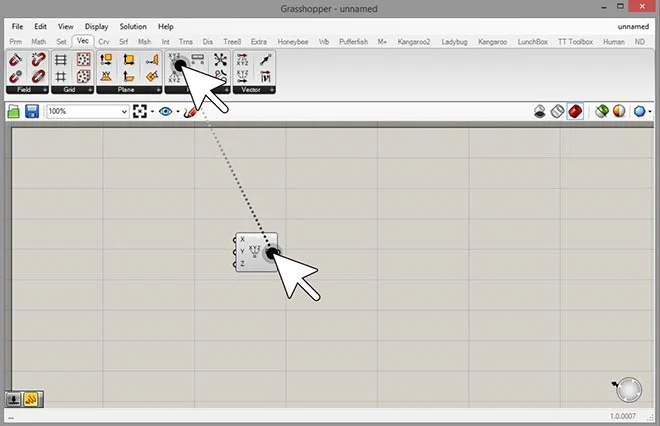Select top-right plane icon in Plane panel
Image resolution: width=660 pixels, height=426 pixels.
(x=152, y=60)
